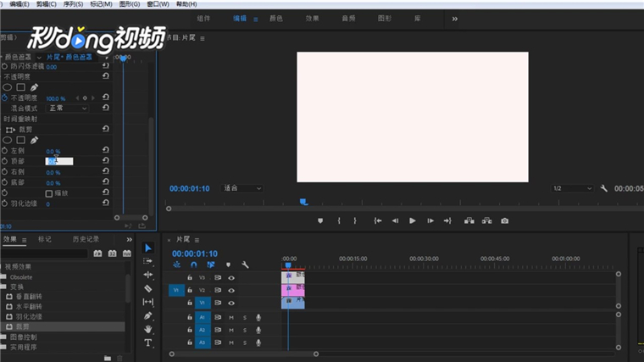
Task: Select the Type tool
Action: pyautogui.click(x=147, y=343)
